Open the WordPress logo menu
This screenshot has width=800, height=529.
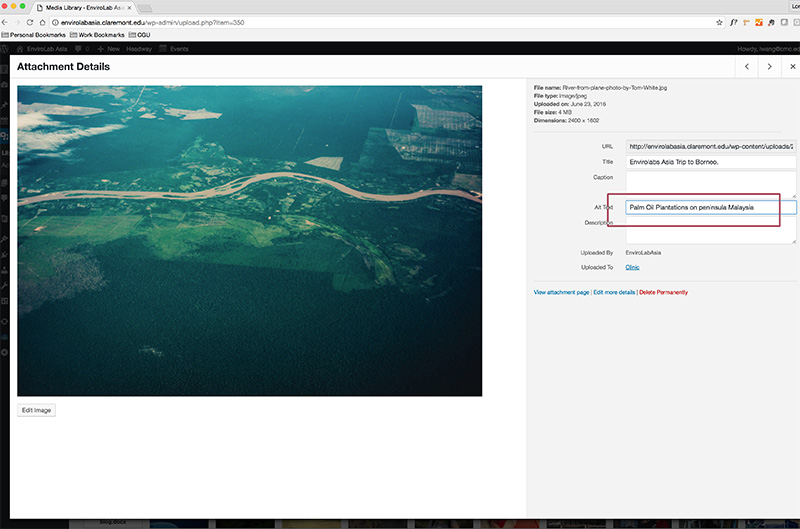click(5, 49)
